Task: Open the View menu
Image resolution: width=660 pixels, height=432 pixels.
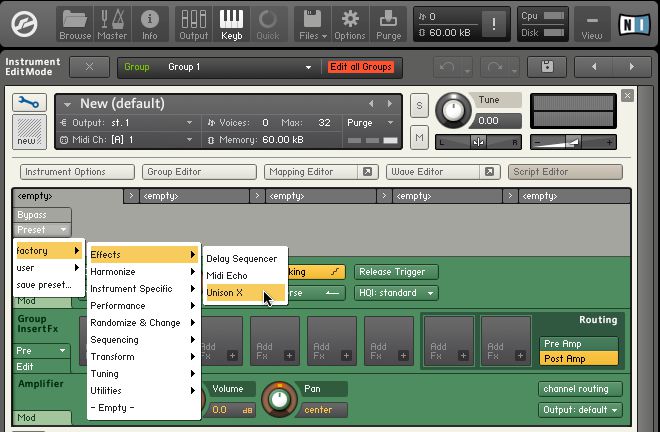Action: 591,24
